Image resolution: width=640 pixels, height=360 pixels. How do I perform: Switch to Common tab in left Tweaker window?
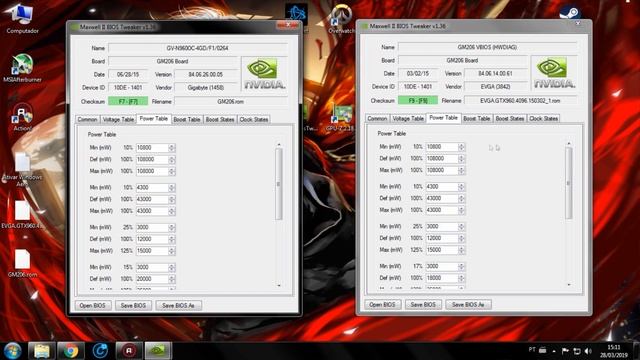[87, 120]
